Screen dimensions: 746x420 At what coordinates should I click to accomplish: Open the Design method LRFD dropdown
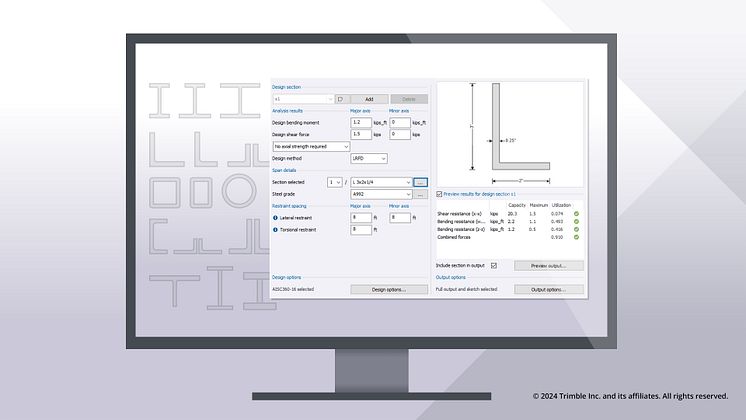(x=383, y=158)
